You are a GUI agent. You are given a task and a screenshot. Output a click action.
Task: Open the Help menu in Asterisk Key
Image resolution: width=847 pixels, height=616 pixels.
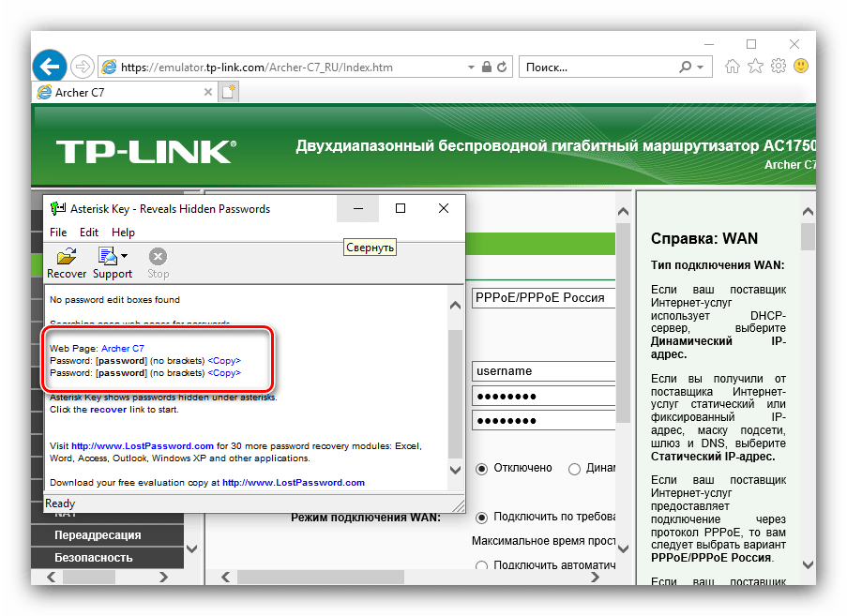[123, 233]
